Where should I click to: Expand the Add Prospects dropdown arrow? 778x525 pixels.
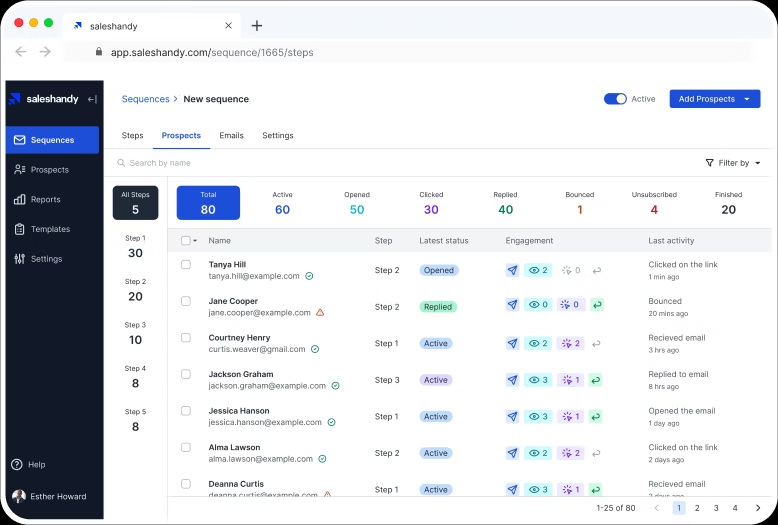[x=747, y=99]
